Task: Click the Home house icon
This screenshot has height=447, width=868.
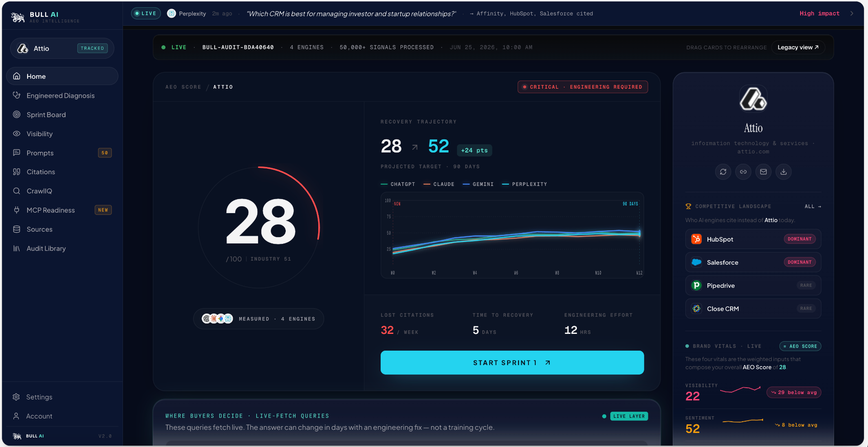Action: click(x=17, y=76)
